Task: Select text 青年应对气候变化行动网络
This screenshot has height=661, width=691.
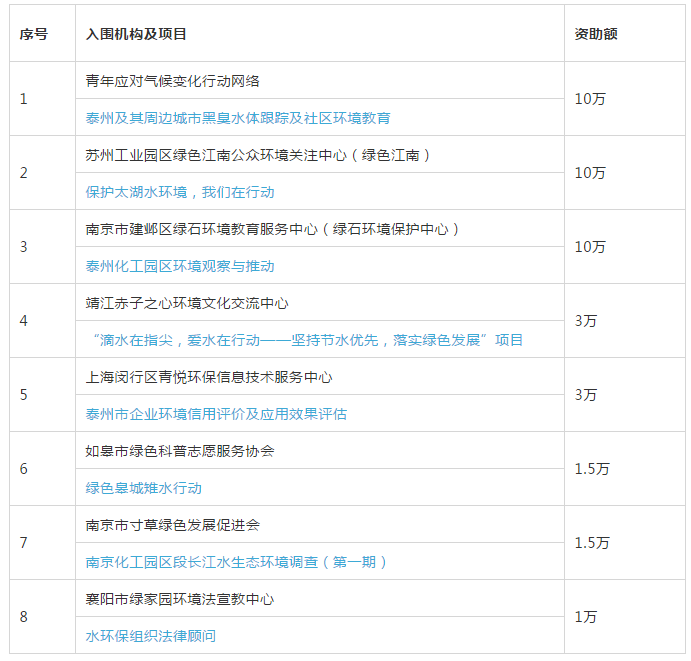Action: (172, 81)
